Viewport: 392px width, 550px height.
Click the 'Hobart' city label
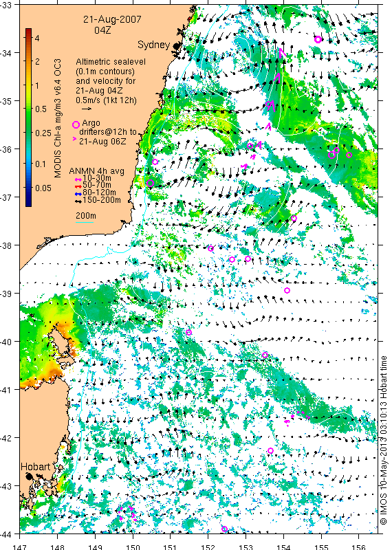click(x=36, y=467)
